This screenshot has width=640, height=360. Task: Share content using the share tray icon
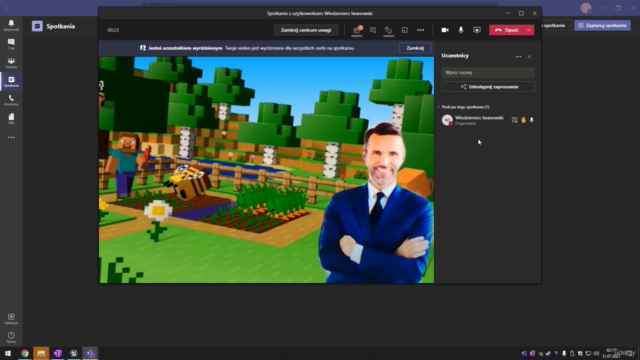click(477, 30)
